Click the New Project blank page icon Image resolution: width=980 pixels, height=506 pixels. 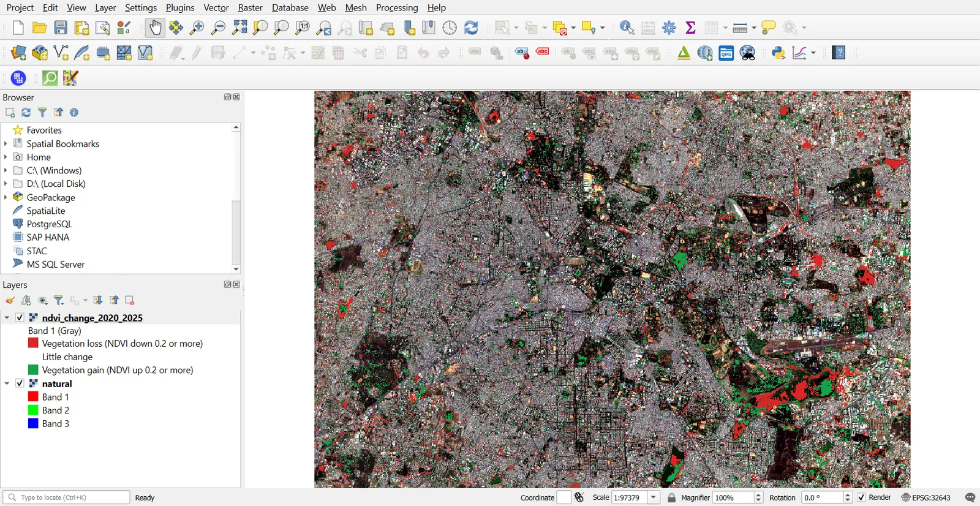point(18,28)
